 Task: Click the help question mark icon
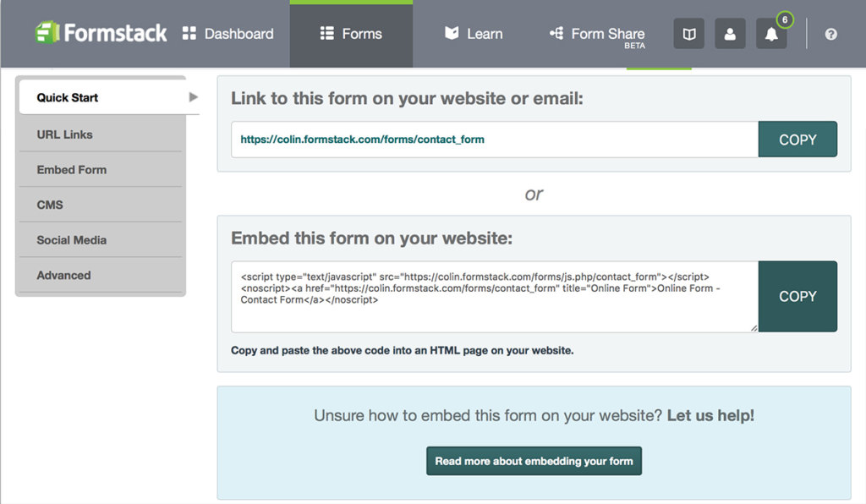[x=830, y=34]
